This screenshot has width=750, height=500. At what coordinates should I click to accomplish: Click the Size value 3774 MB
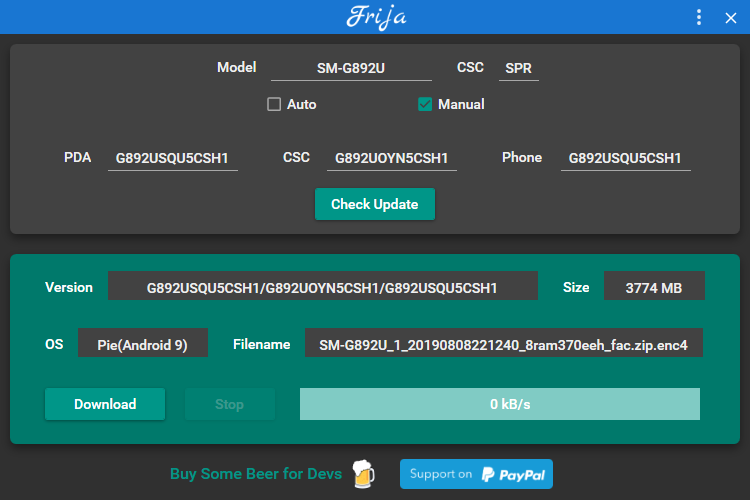pos(653,287)
